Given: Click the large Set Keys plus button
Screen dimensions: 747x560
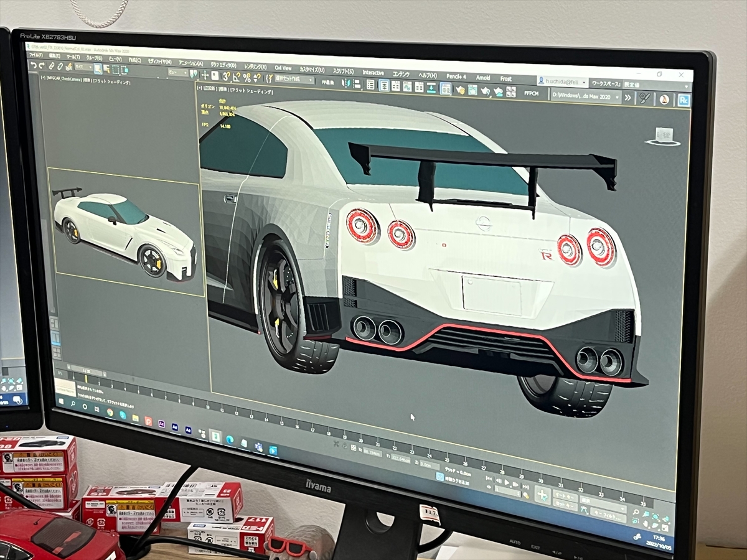Looking at the screenshot, I should tap(542, 494).
